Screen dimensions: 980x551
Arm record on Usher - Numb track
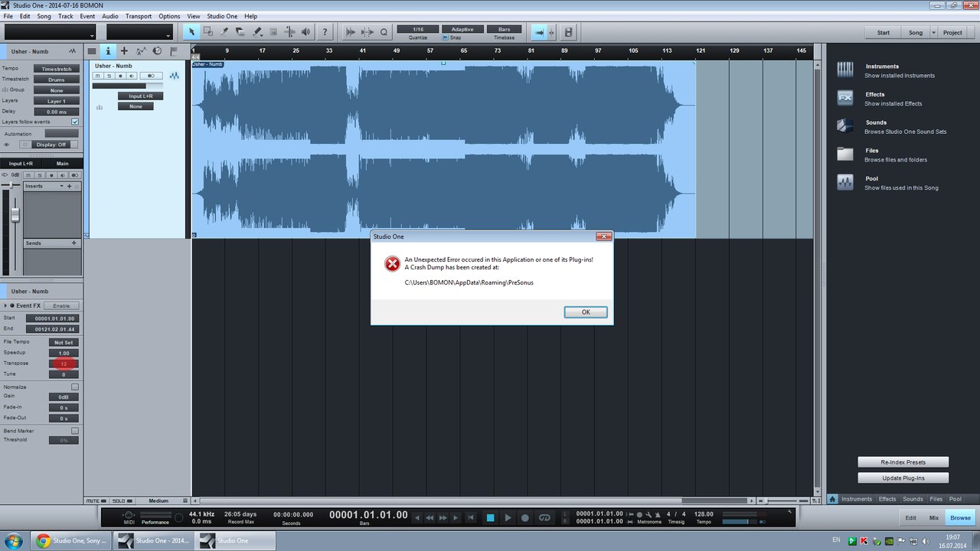[x=120, y=76]
